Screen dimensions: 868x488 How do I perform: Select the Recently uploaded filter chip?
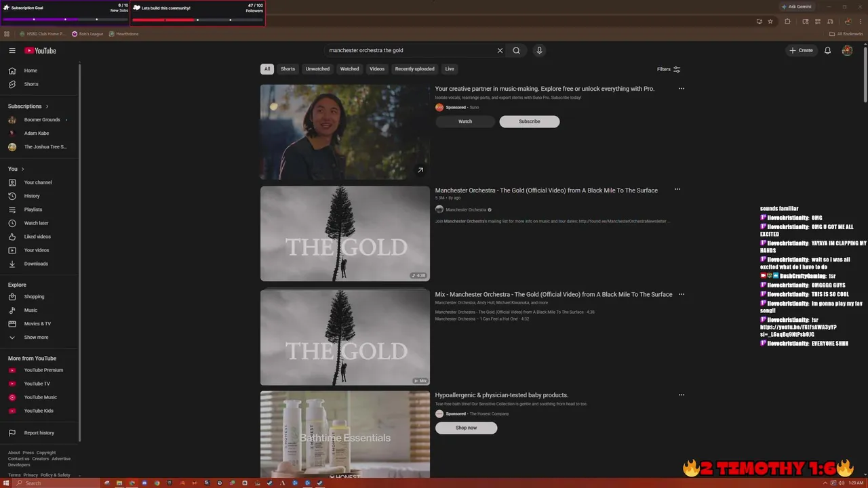pos(415,68)
